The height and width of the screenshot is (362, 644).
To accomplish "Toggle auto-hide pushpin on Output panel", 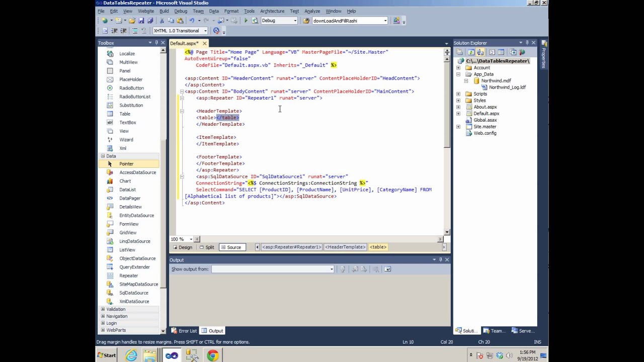I will point(440,260).
